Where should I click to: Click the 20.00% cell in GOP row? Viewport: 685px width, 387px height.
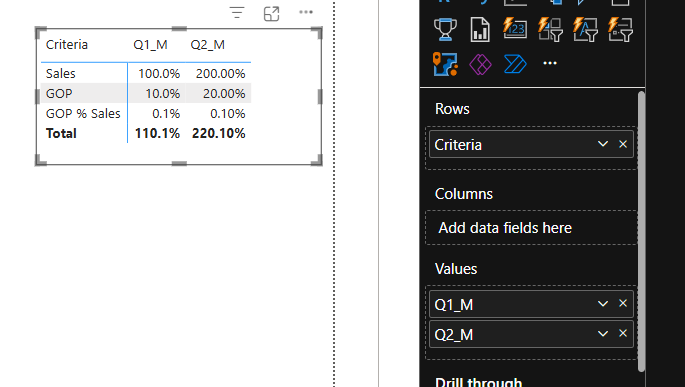click(224, 93)
